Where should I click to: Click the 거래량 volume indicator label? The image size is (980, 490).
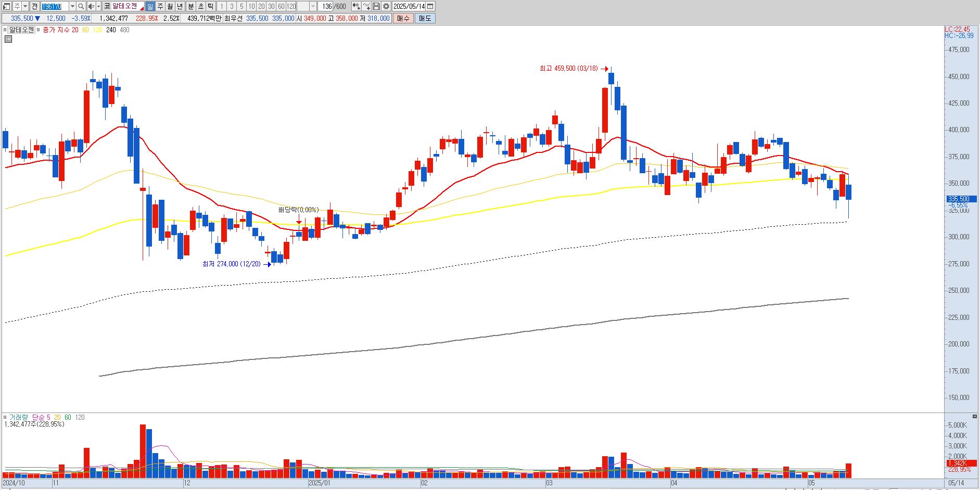click(x=19, y=417)
